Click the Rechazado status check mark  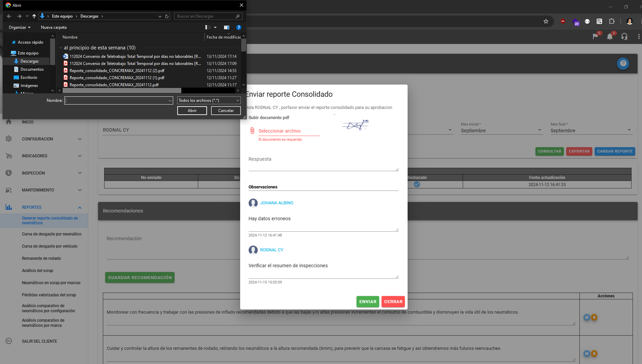[x=417, y=184]
